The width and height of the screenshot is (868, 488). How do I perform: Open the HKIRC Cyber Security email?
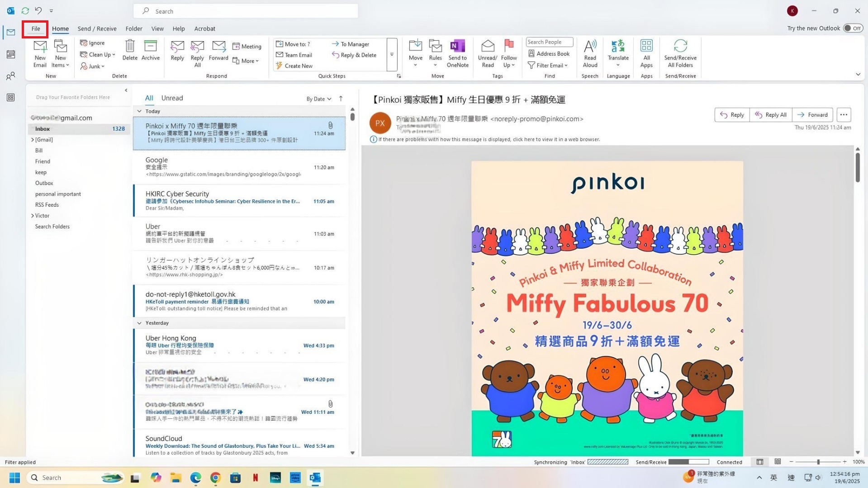[x=239, y=201]
